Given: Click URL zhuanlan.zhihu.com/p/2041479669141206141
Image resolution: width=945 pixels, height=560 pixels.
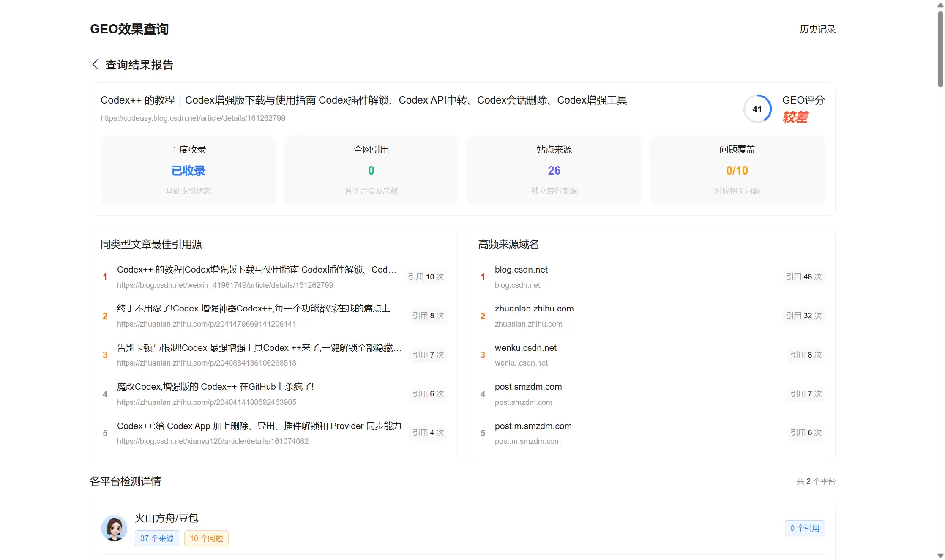Looking at the screenshot, I should click(206, 324).
